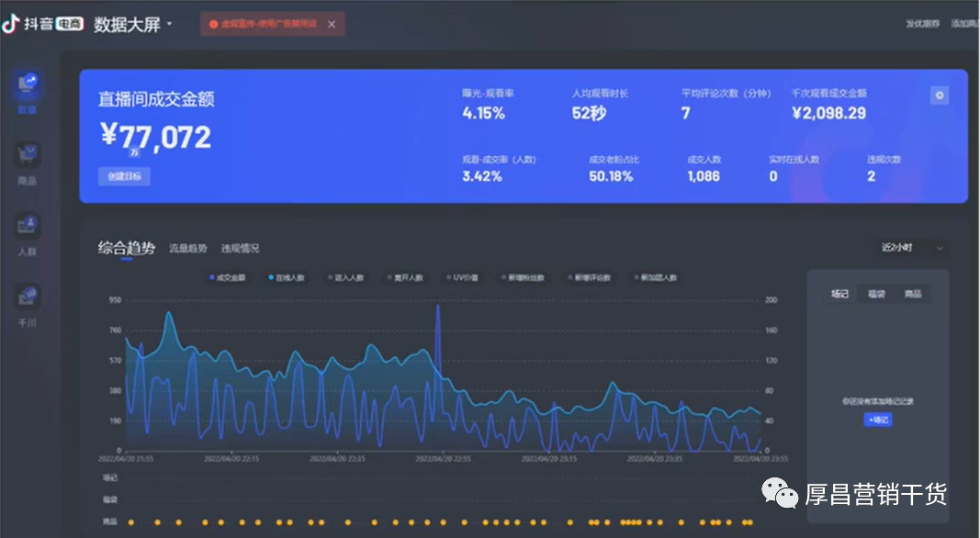This screenshot has width=980, height=538.
Task: Click the ¥2,098.29 value
Action: [x=828, y=113]
